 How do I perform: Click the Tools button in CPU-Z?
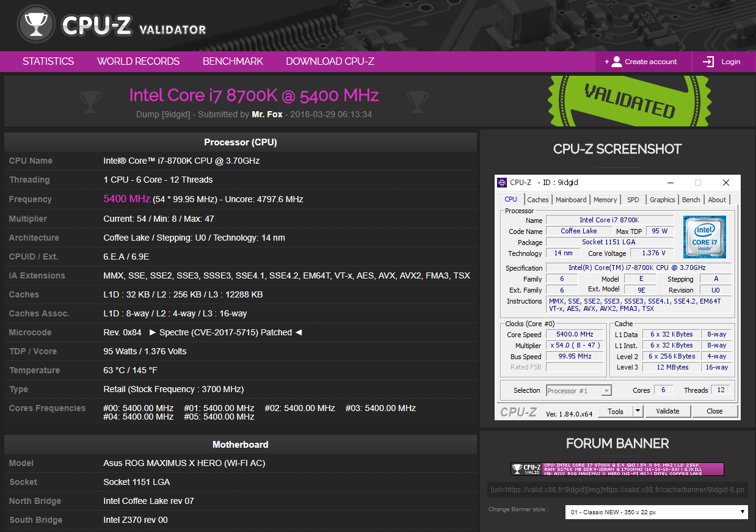(616, 411)
